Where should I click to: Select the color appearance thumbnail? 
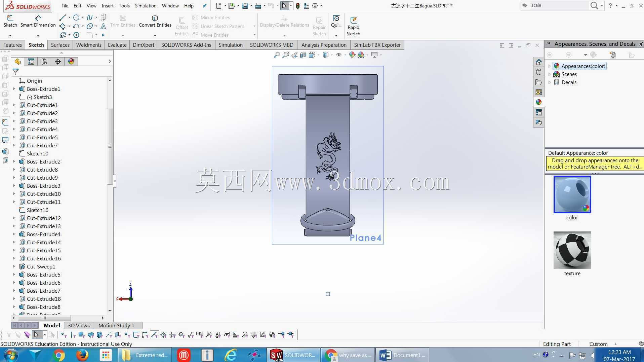pyautogui.click(x=572, y=194)
